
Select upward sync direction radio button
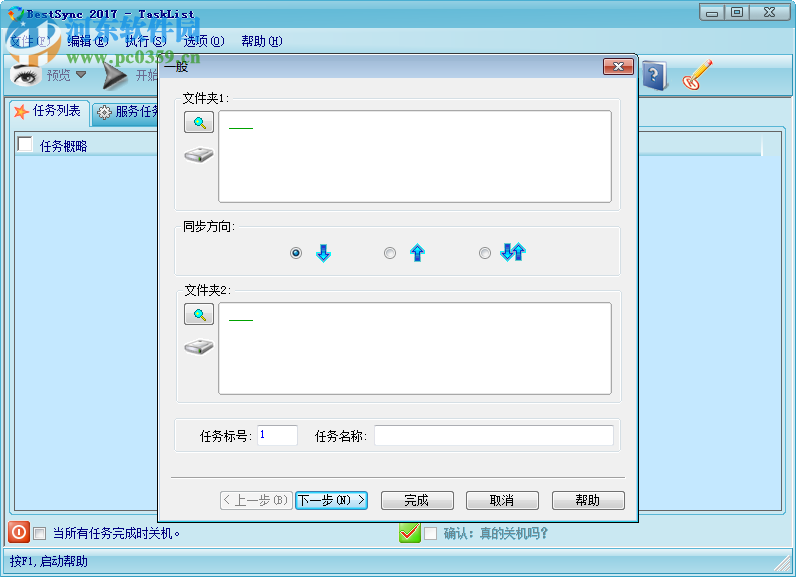point(390,253)
